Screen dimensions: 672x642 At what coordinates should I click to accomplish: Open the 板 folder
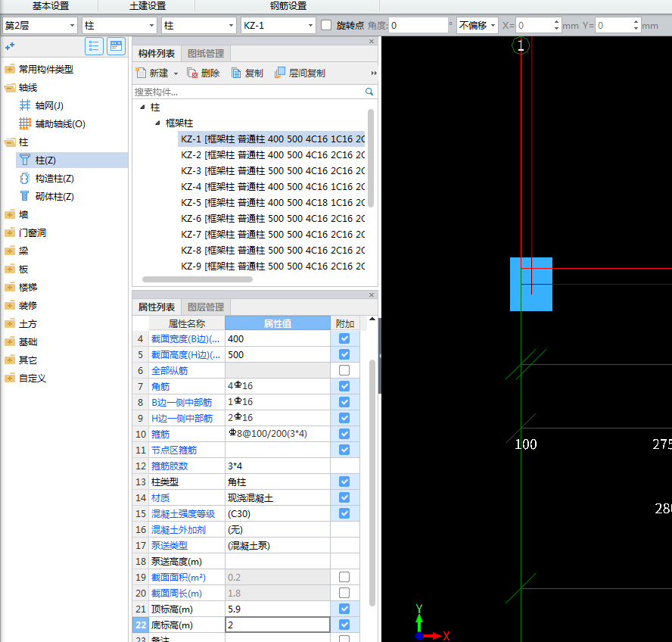17,270
